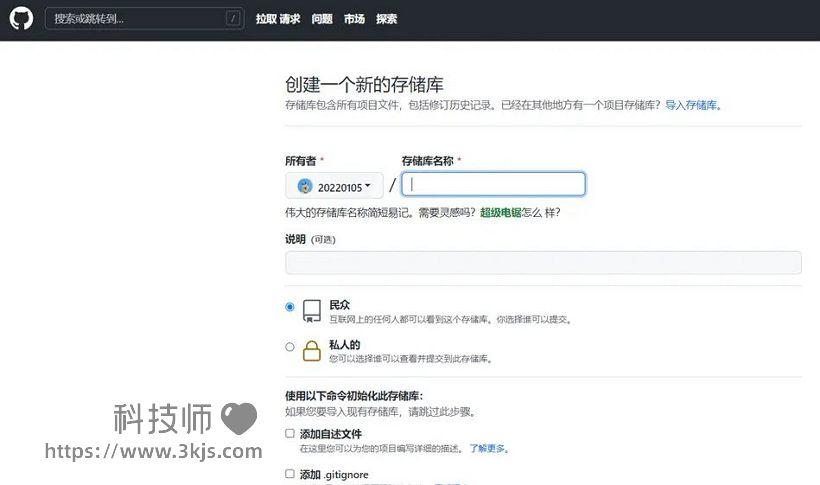Open 拉取请求 in the top navigation
Image resolution: width=820 pixels, height=485 pixels.
(x=278, y=19)
